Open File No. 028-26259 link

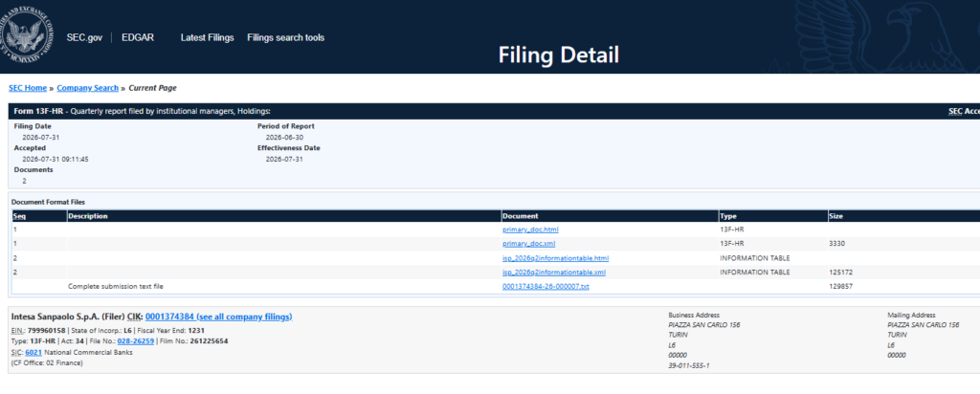tap(136, 341)
